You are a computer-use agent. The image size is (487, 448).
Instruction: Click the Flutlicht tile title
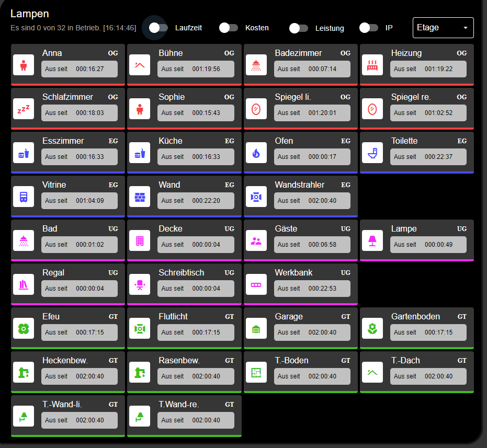click(173, 317)
